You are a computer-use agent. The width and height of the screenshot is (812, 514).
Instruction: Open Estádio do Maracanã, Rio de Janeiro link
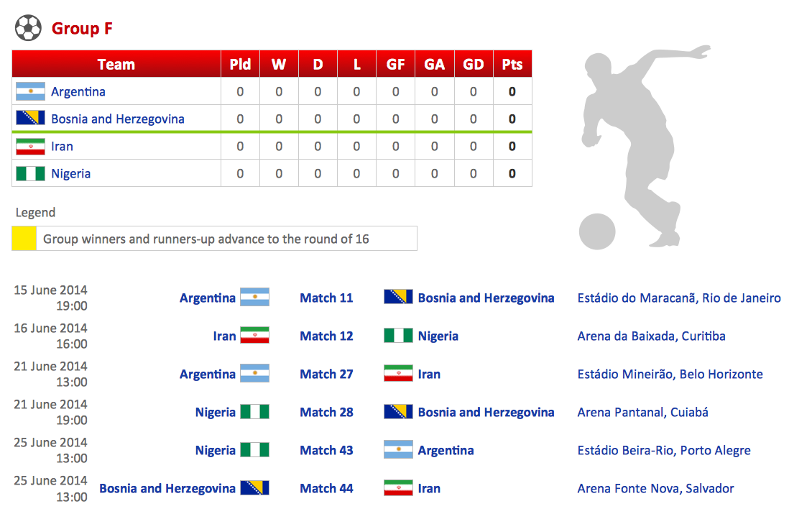pyautogui.click(x=679, y=298)
